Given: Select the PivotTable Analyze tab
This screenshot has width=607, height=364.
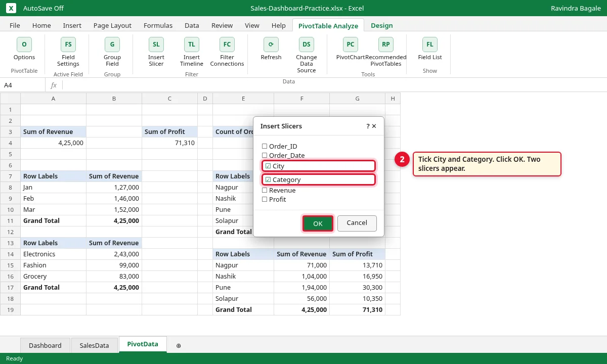Looking at the screenshot, I should tap(328, 25).
